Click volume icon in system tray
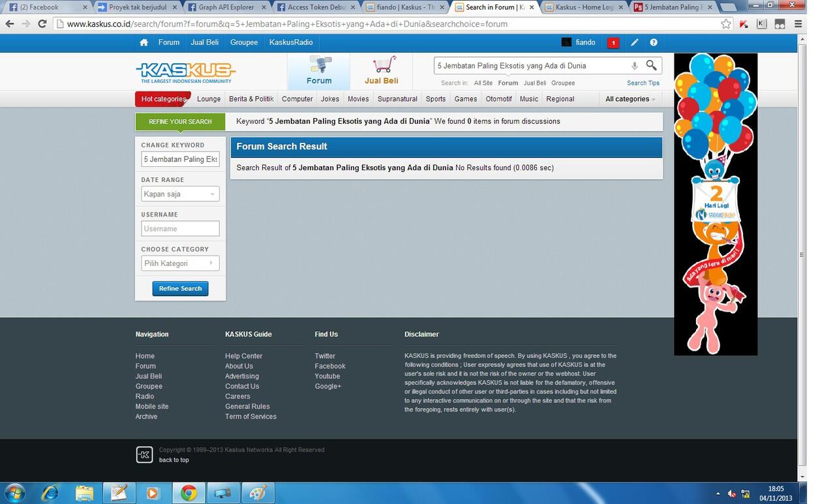 (731, 494)
